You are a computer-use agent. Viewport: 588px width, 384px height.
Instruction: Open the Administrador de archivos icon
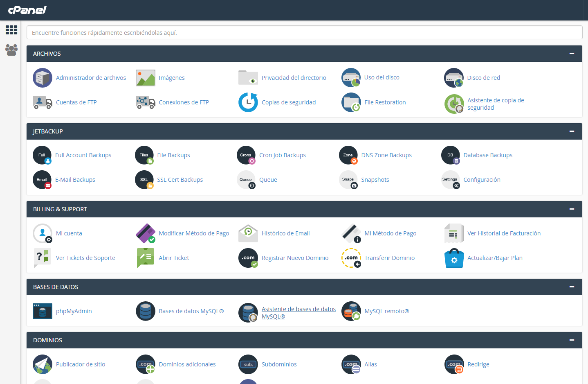point(43,78)
